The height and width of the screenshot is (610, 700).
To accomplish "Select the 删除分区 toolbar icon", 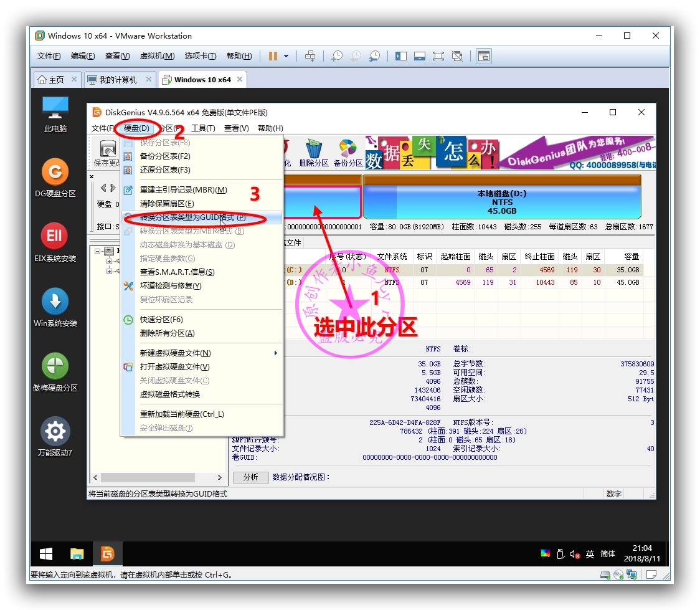I will pyautogui.click(x=315, y=150).
